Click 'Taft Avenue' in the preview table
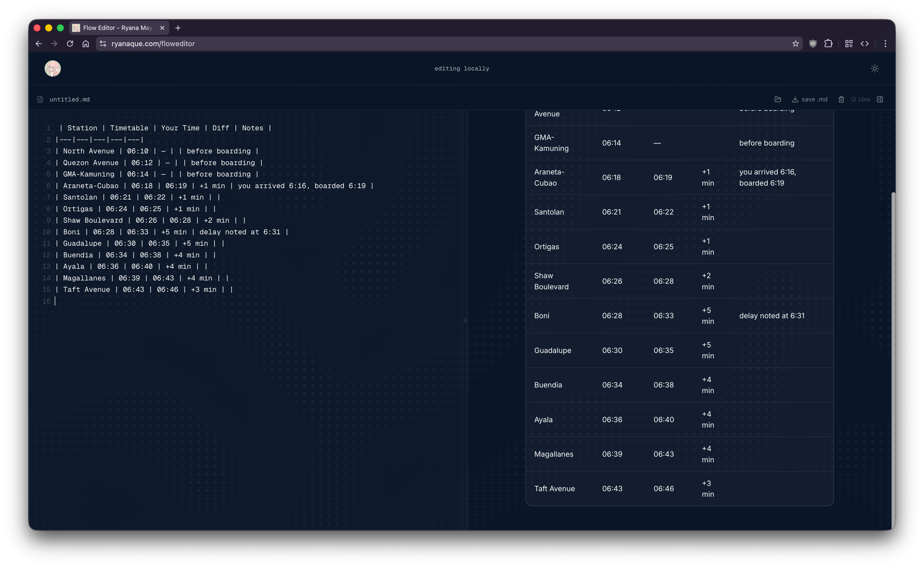 point(554,488)
